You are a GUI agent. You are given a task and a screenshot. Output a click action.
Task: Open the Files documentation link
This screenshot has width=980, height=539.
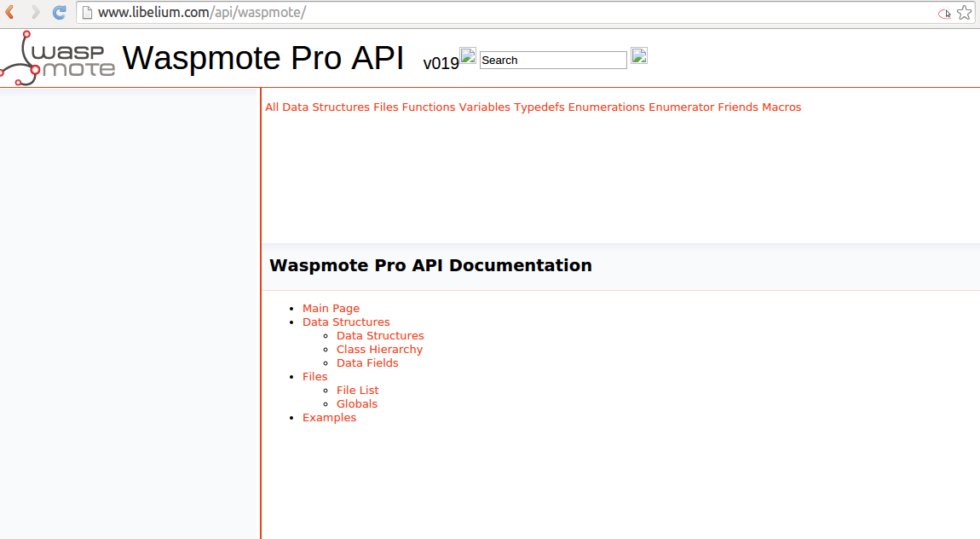315,377
